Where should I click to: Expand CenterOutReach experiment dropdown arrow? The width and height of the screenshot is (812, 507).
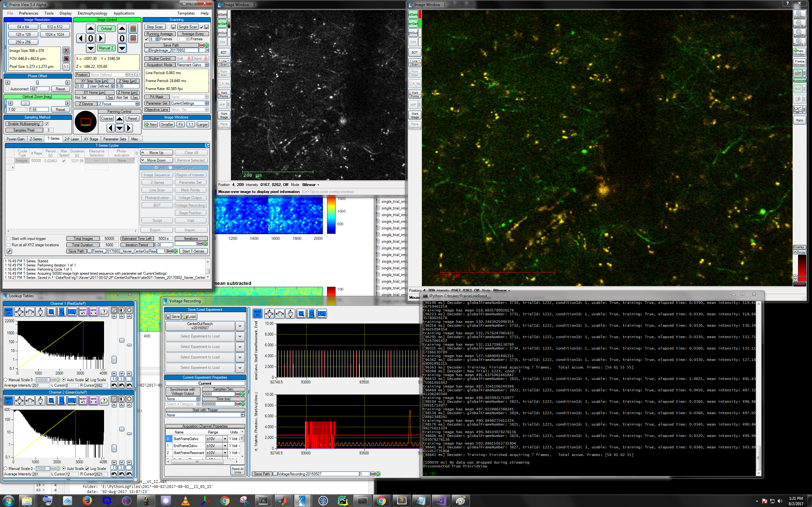239,326
